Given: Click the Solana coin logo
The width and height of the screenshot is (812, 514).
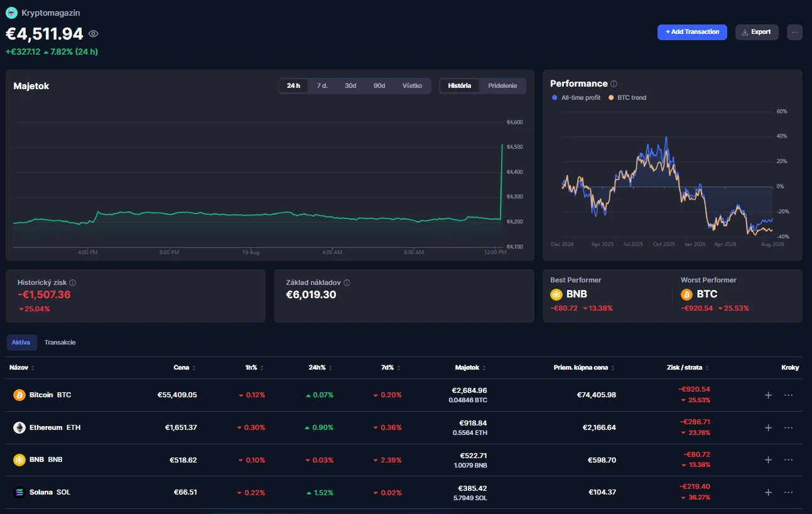Looking at the screenshot, I should pos(19,492).
